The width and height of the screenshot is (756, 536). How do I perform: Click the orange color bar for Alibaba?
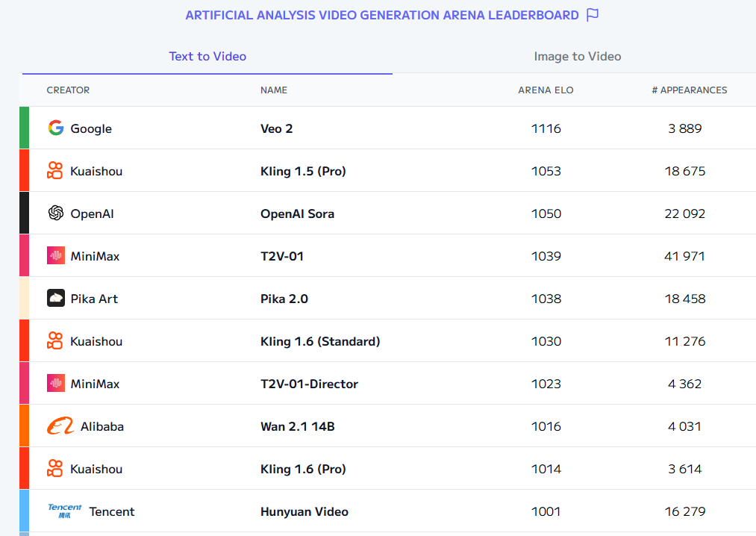(x=25, y=426)
